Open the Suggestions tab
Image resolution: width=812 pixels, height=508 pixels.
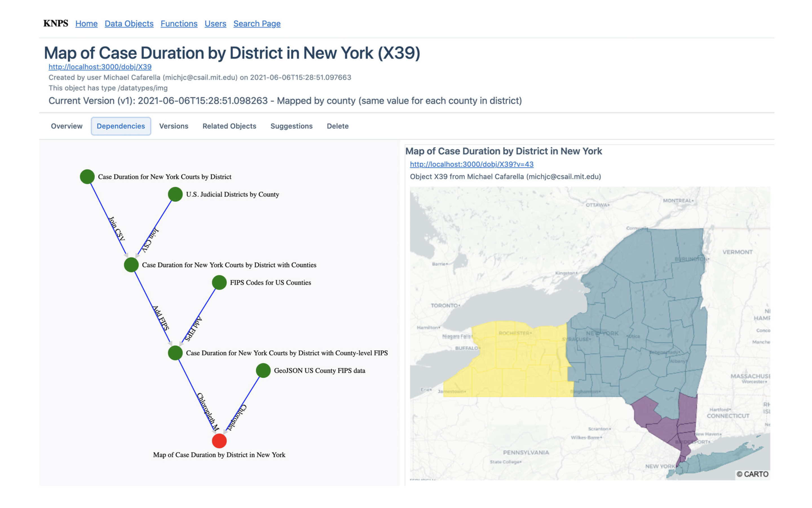point(291,126)
